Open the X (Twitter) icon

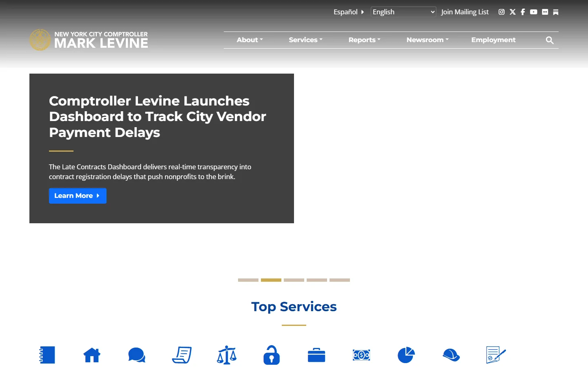(x=512, y=12)
